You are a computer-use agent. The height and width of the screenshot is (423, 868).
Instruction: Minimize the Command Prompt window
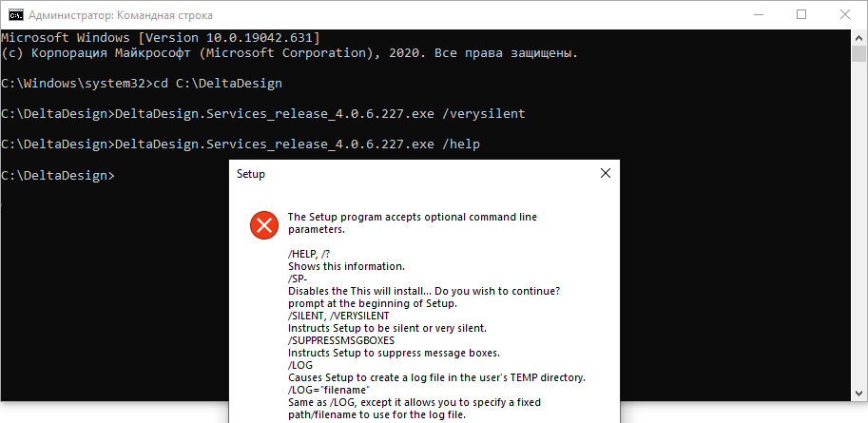tap(758, 15)
